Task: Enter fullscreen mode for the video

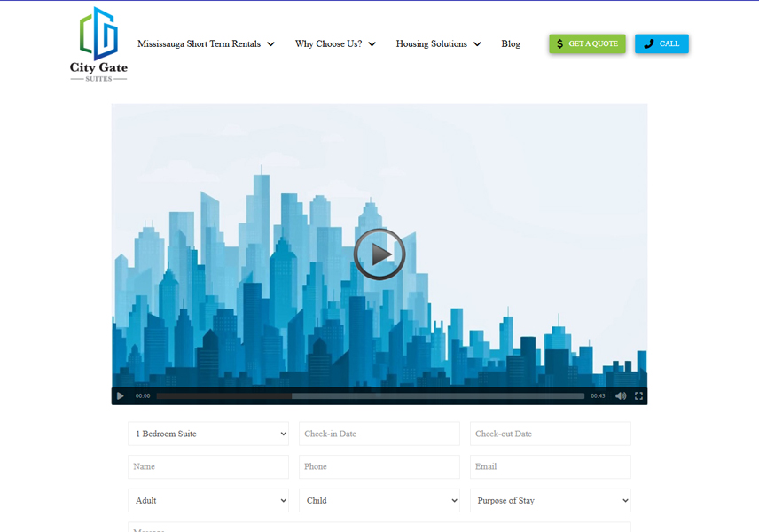Action: point(638,396)
